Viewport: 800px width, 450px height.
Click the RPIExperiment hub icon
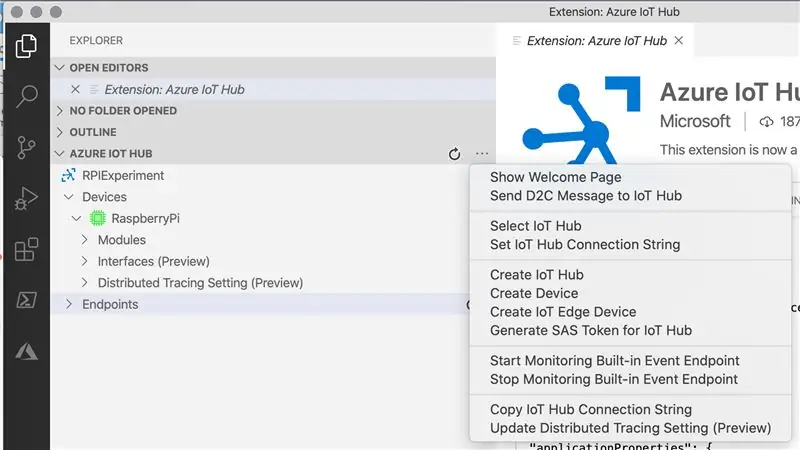click(x=68, y=175)
